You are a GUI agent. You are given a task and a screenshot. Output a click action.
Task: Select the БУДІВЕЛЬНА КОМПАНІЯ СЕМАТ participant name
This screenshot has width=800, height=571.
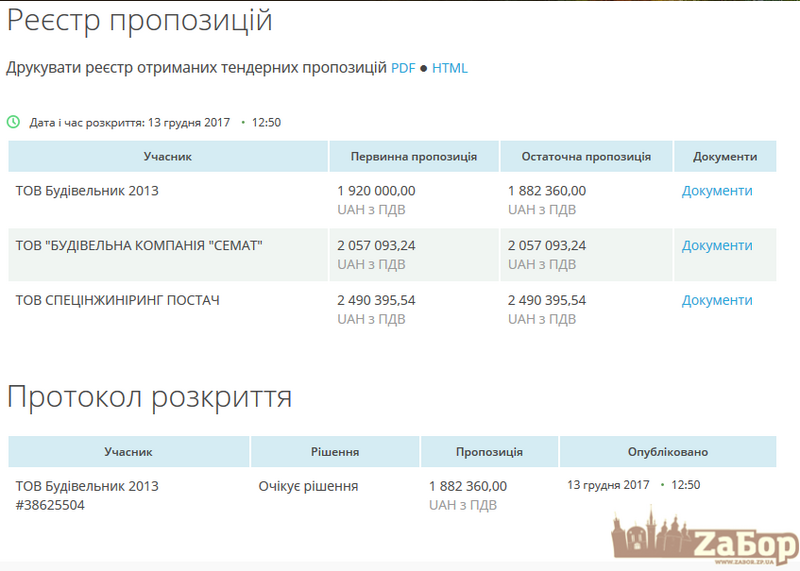tap(139, 245)
